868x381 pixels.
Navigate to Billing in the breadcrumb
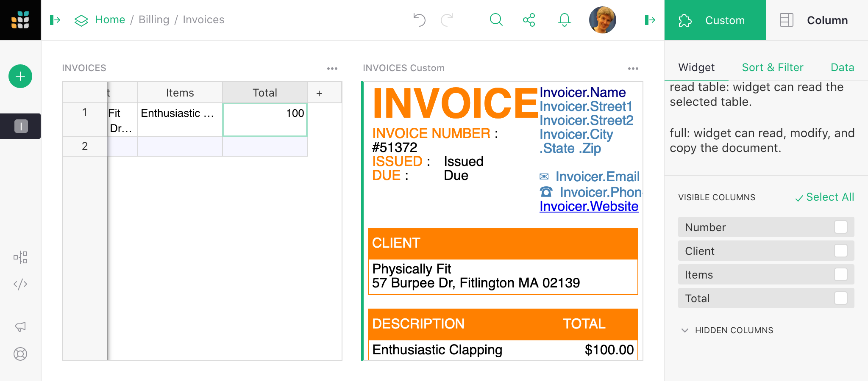pyautogui.click(x=154, y=19)
